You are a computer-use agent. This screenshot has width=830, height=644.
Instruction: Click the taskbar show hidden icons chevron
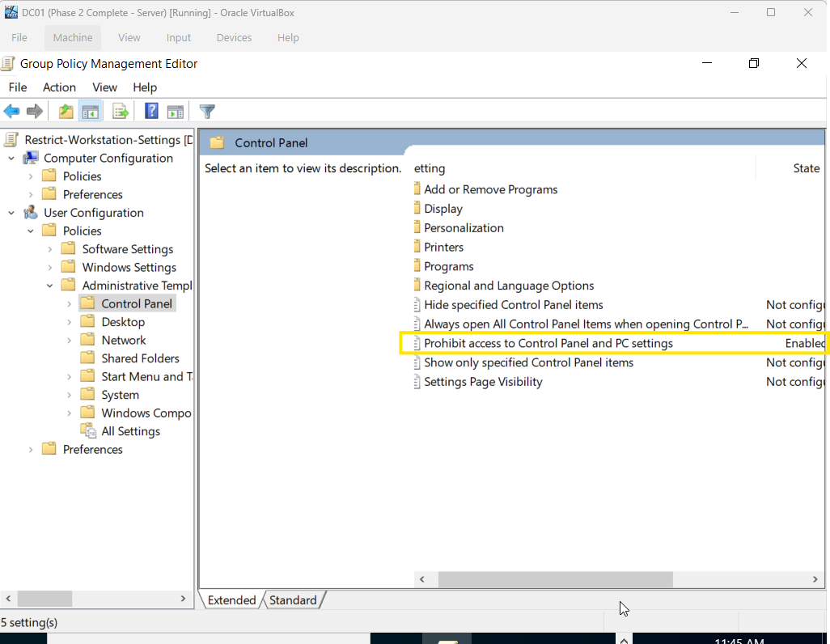tap(624, 640)
